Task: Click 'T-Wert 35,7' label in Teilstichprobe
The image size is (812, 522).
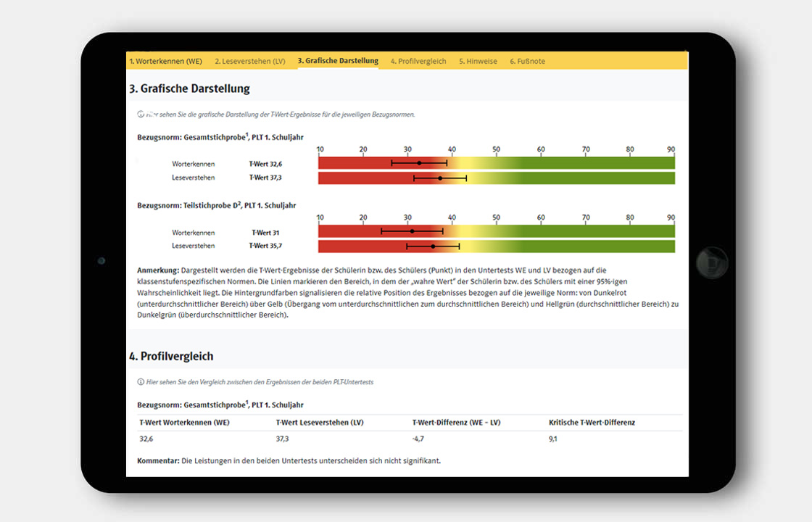Action: coord(265,246)
